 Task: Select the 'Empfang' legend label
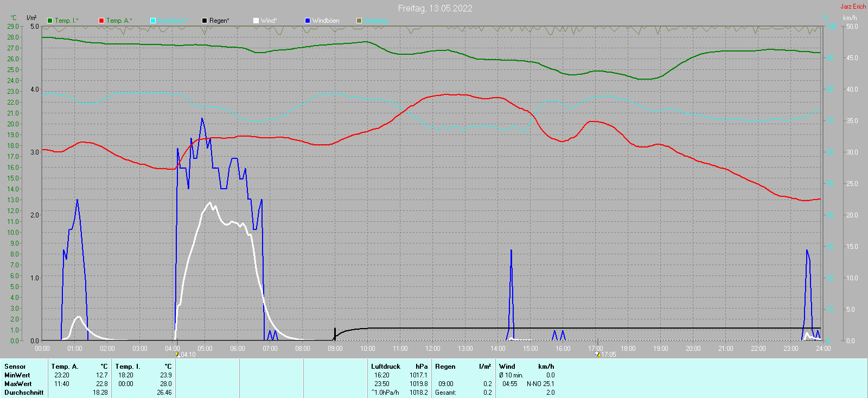(x=375, y=21)
